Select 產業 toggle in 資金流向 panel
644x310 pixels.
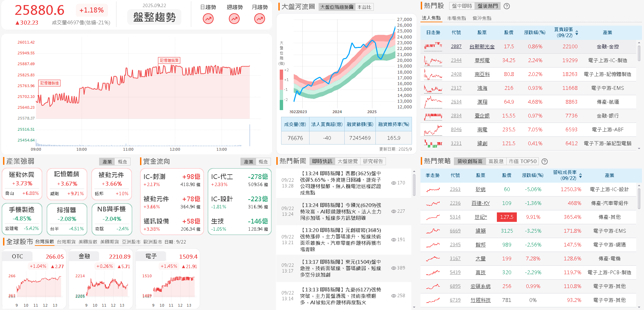pos(249,162)
